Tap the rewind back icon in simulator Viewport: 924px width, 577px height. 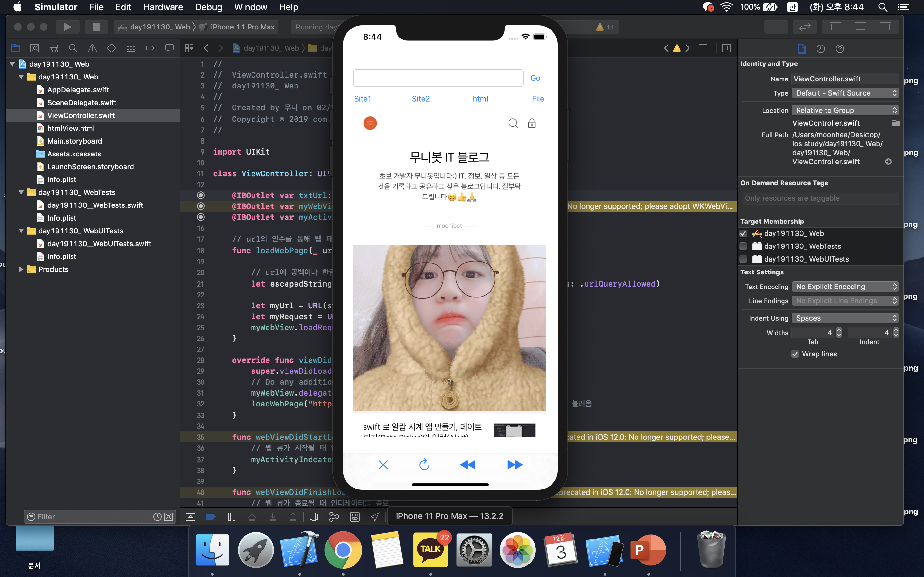pos(468,464)
